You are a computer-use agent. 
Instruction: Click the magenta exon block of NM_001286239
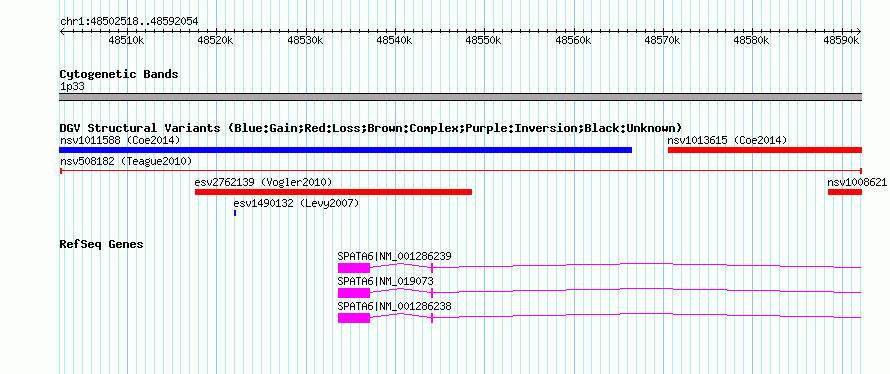click(x=354, y=268)
